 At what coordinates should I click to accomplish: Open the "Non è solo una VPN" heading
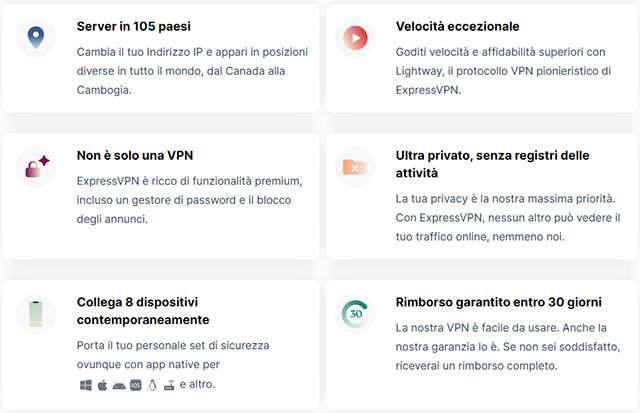click(135, 155)
